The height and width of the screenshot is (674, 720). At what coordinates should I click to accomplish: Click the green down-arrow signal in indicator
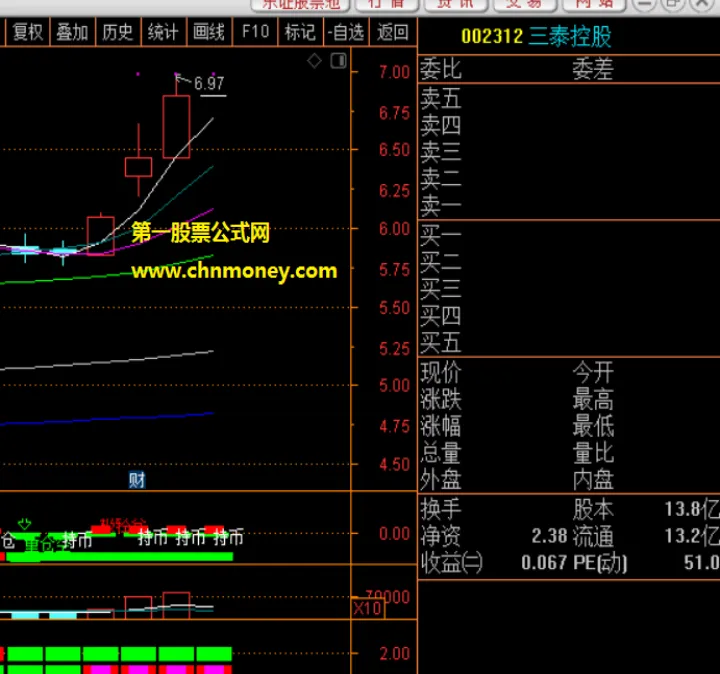pos(25,523)
